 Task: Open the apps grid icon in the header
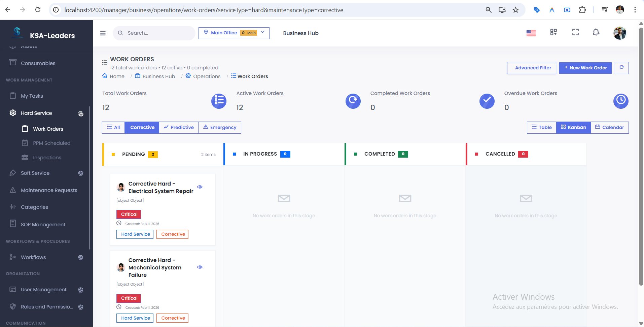click(x=554, y=32)
